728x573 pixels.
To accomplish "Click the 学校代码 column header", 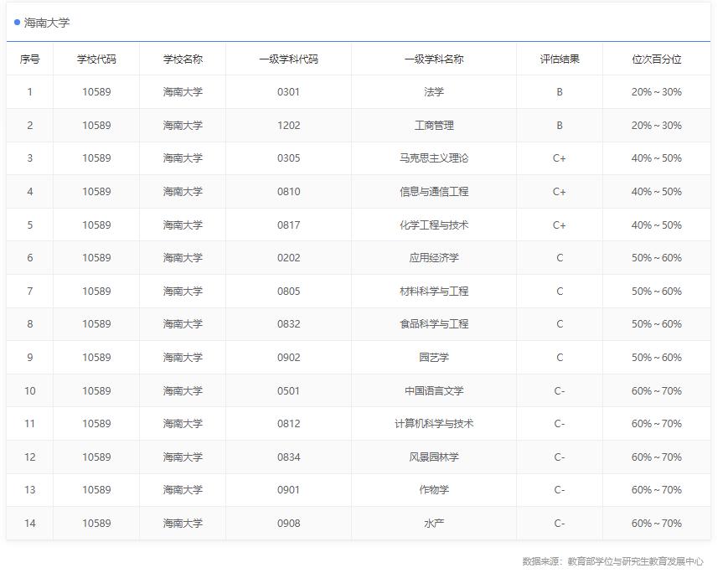I will pyautogui.click(x=96, y=59).
